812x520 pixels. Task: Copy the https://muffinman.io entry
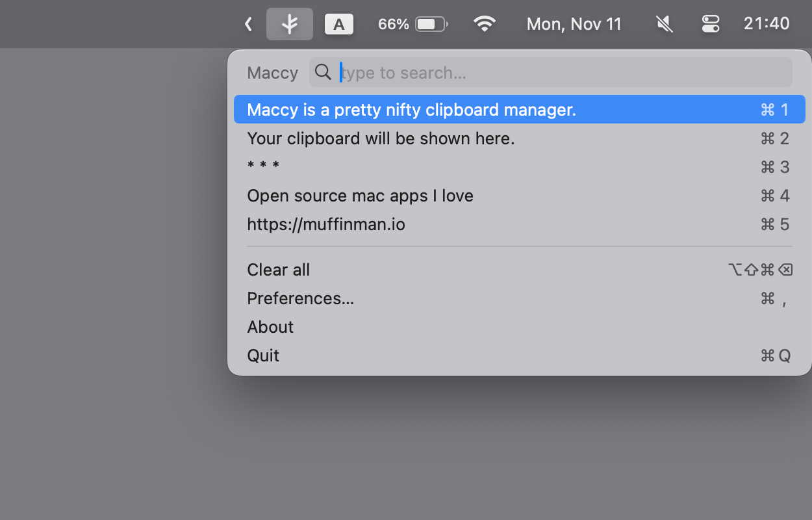(x=520, y=224)
